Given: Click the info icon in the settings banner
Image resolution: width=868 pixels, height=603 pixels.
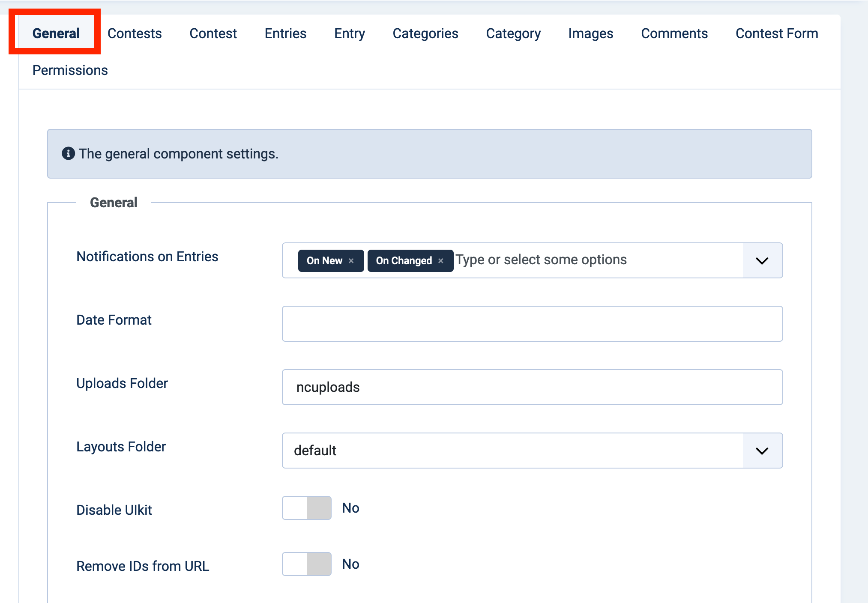Looking at the screenshot, I should [69, 153].
